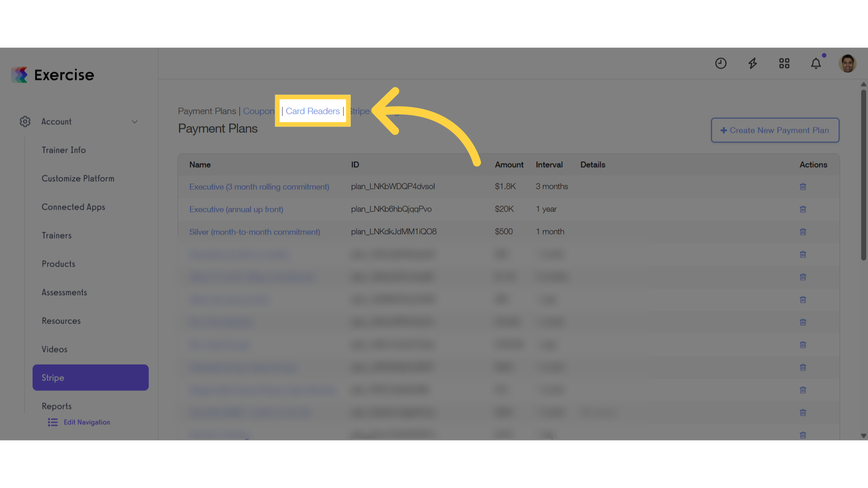This screenshot has height=488, width=868.
Task: Open the notifications bell
Action: pyautogui.click(x=816, y=63)
